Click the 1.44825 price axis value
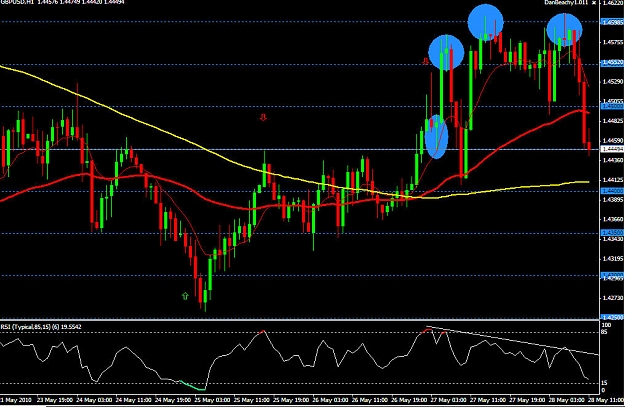The image size is (625, 407). point(613,121)
